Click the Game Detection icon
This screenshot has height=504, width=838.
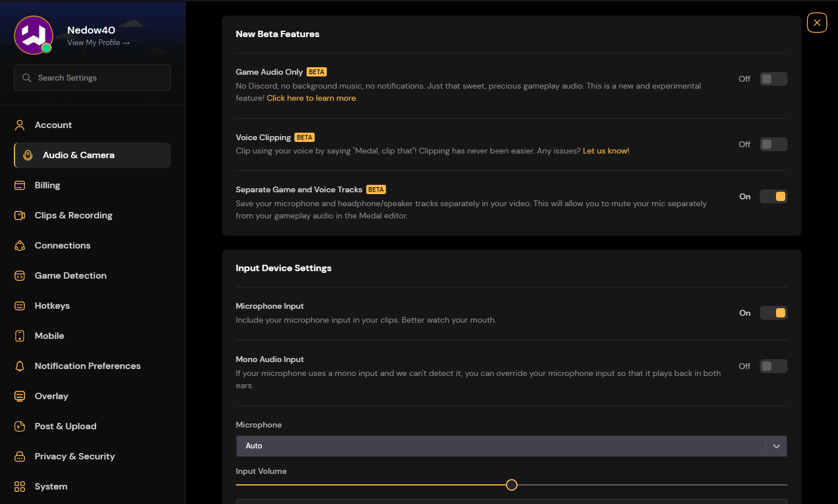(x=20, y=276)
